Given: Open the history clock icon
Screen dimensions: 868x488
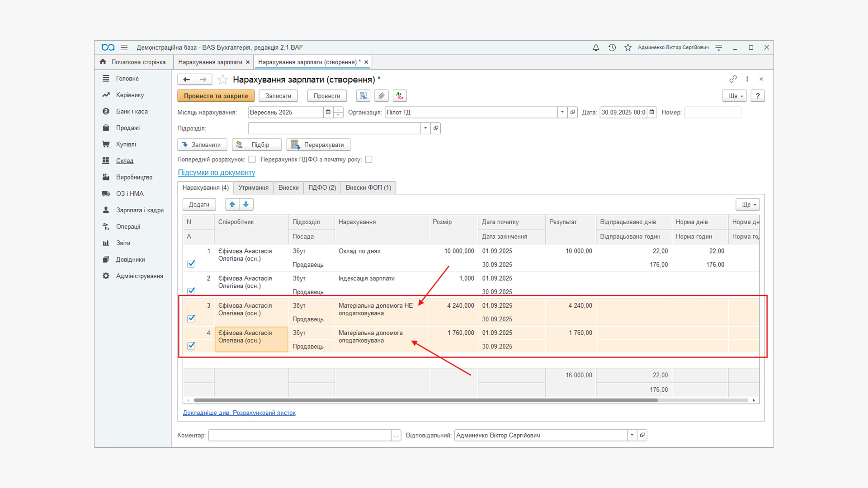Looking at the screenshot, I should [x=612, y=47].
